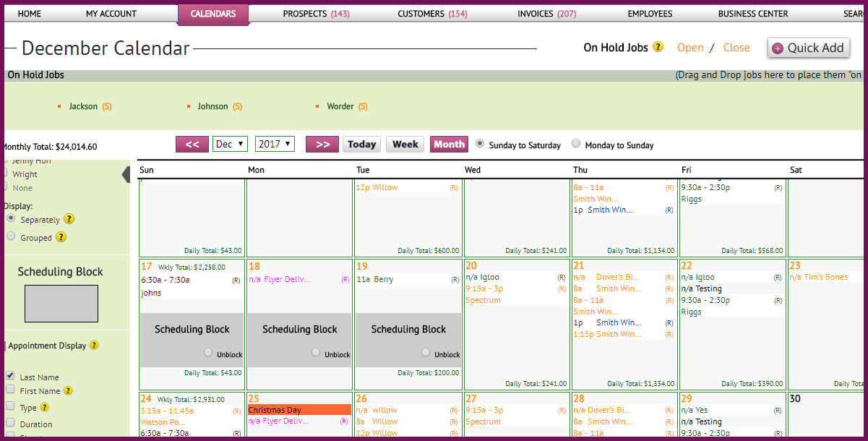The image size is (868, 441).
Task: Open the BUSINESS CENTER menu
Action: 753,14
